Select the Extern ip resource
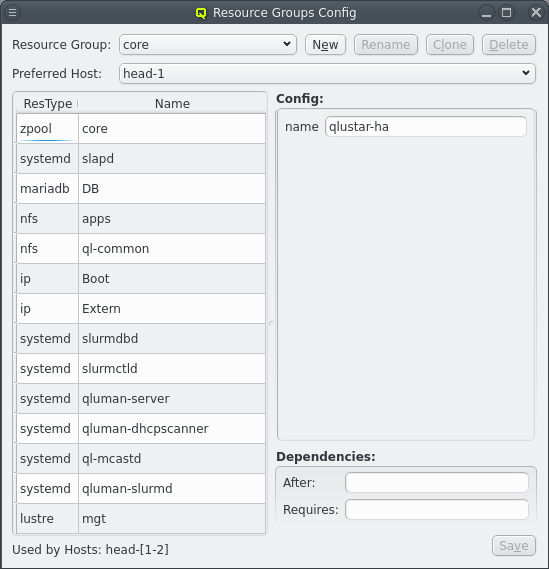The image size is (549, 569). click(141, 309)
